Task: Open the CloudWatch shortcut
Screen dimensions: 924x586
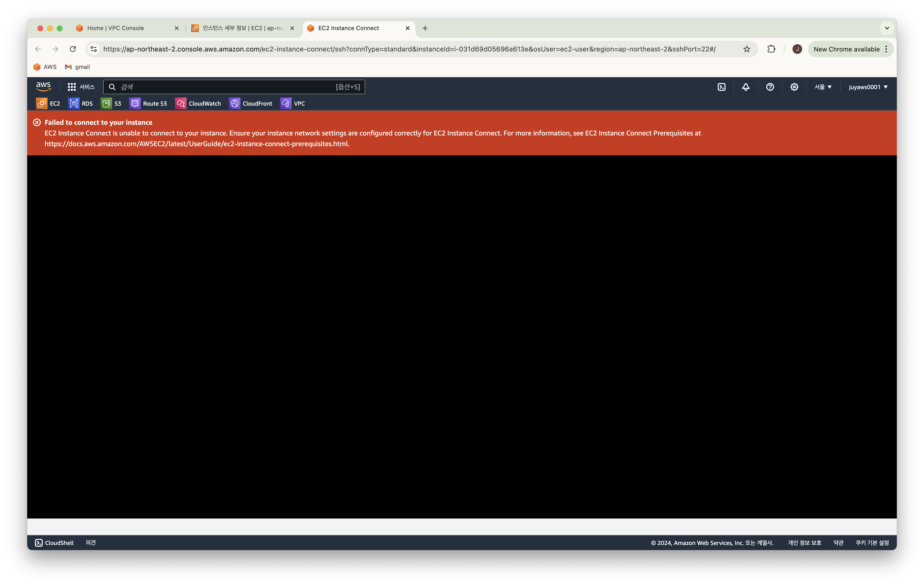Action: point(198,103)
